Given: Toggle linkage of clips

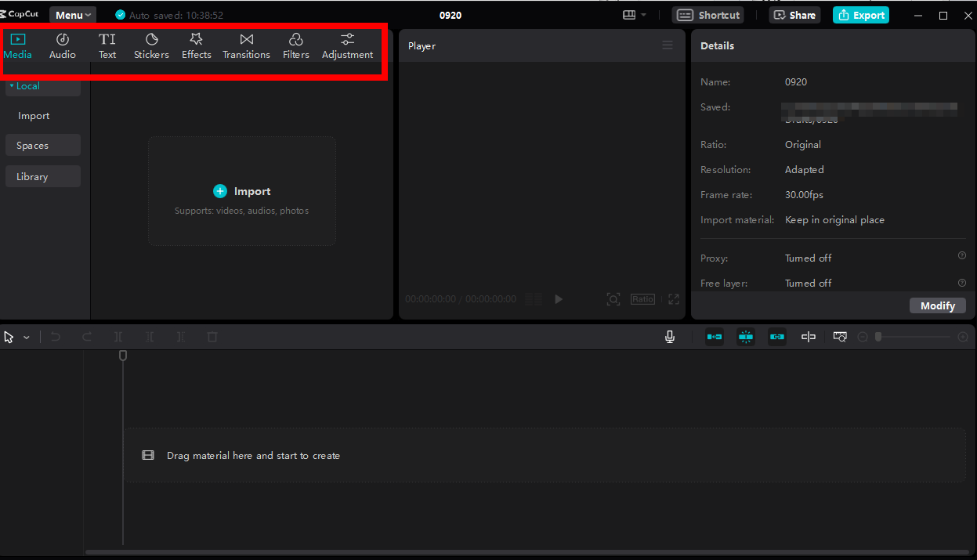Looking at the screenshot, I should point(777,337).
